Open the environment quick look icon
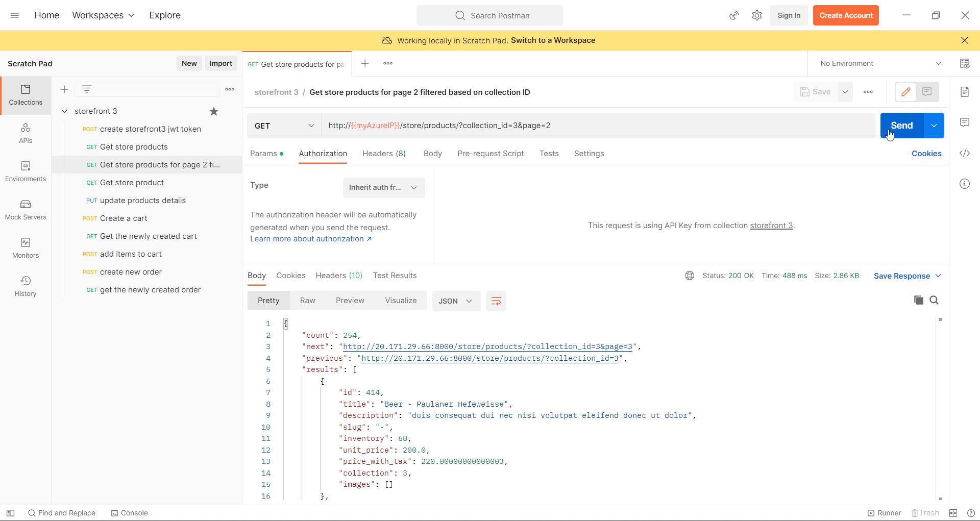Image resolution: width=980 pixels, height=521 pixels. [x=965, y=63]
